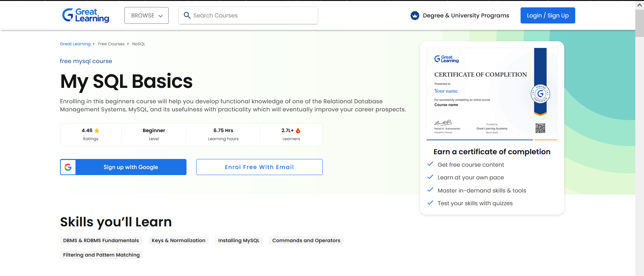Click the 6.75 Hrs learning hours value
Viewport: 644px width, 276px height.
[x=223, y=130]
